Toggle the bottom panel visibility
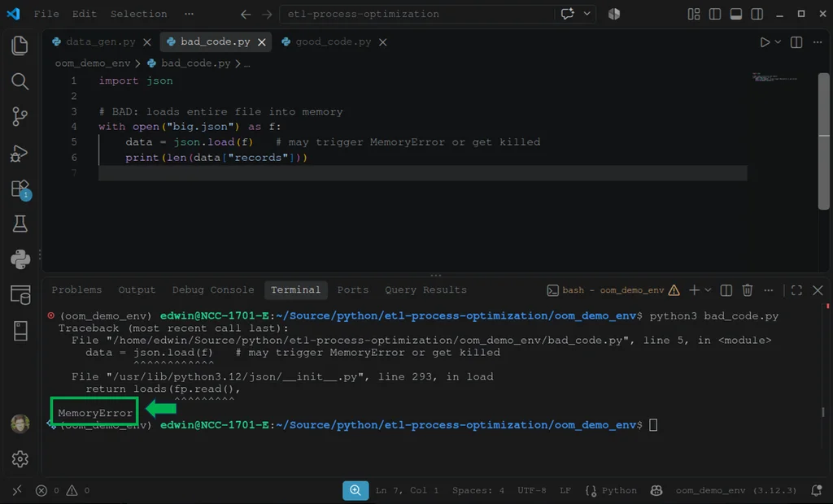Screen dimensions: 833x504 [x=735, y=14]
